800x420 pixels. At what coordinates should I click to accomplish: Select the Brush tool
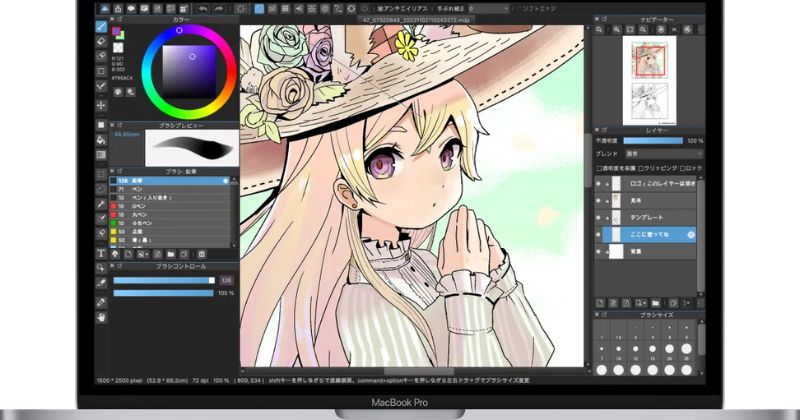pos(101,27)
